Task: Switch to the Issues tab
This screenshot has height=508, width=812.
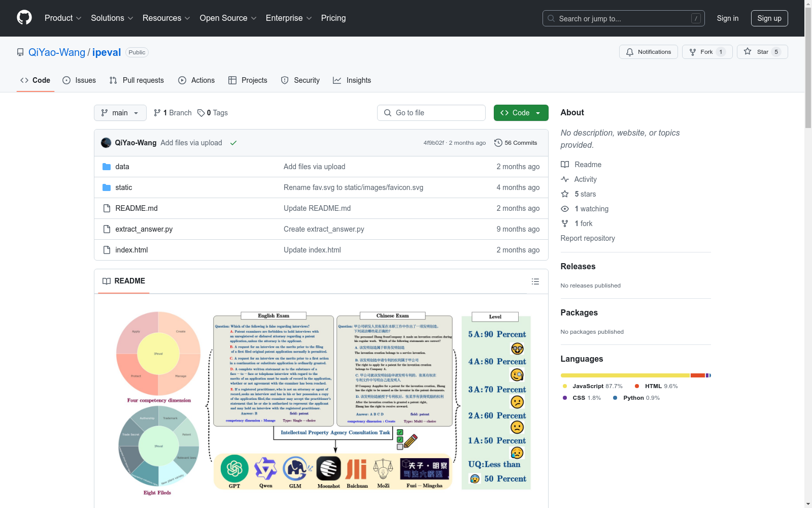Action: point(79,80)
